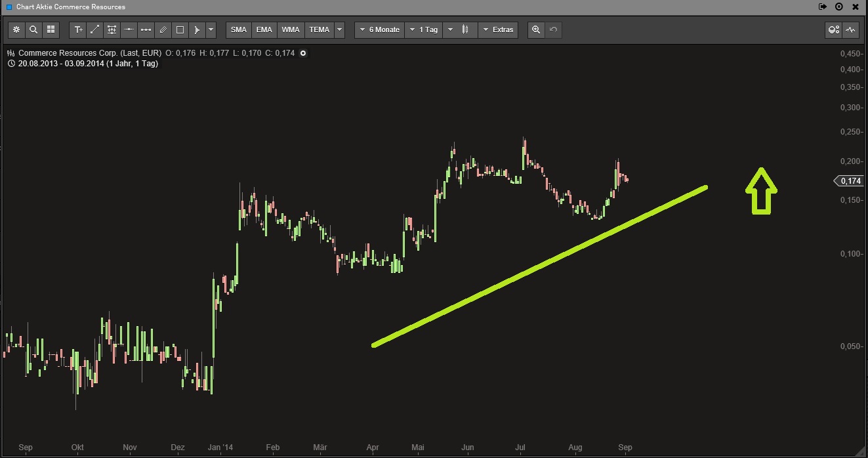This screenshot has height=458, width=868.
Task: Select the horizontal line tool
Action: (x=129, y=30)
